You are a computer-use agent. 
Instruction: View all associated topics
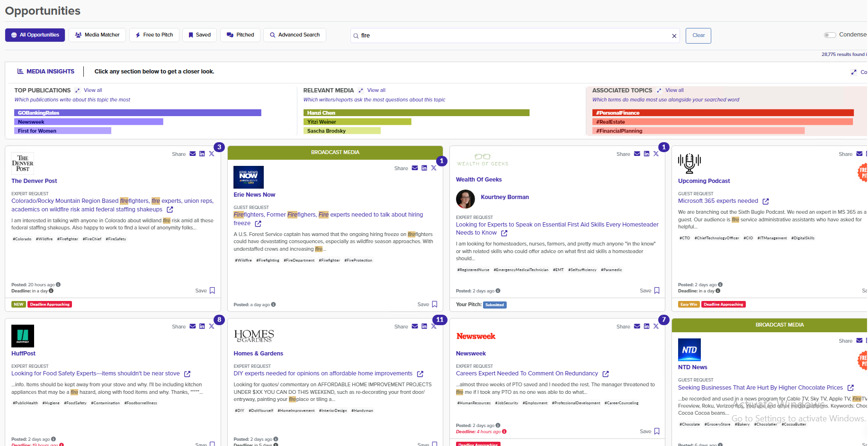coord(675,91)
